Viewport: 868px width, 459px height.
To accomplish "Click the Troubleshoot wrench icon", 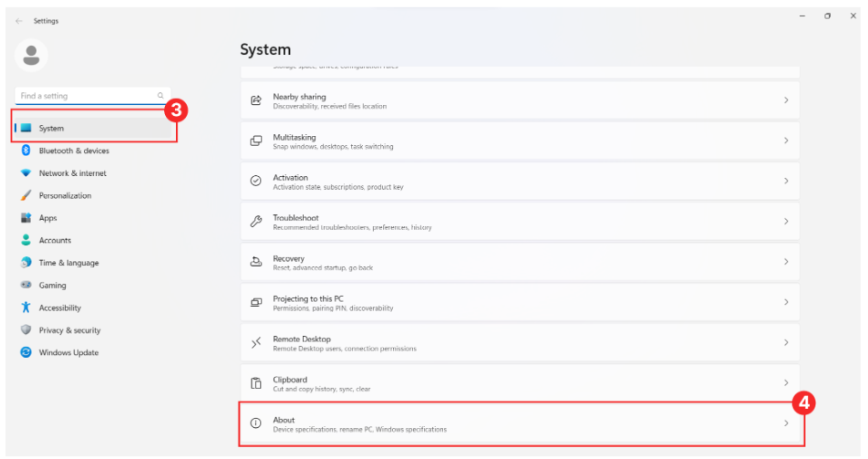I will pos(255,221).
